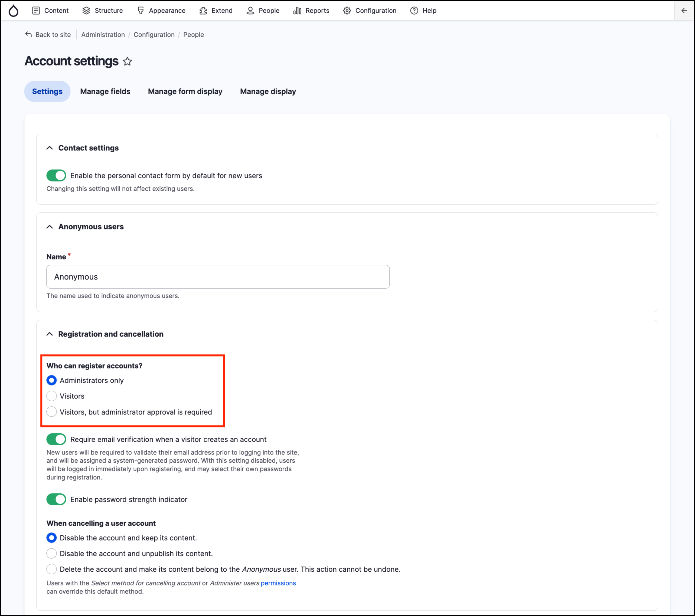Open the Manage display tab
This screenshot has width=695, height=616.
pyautogui.click(x=268, y=91)
